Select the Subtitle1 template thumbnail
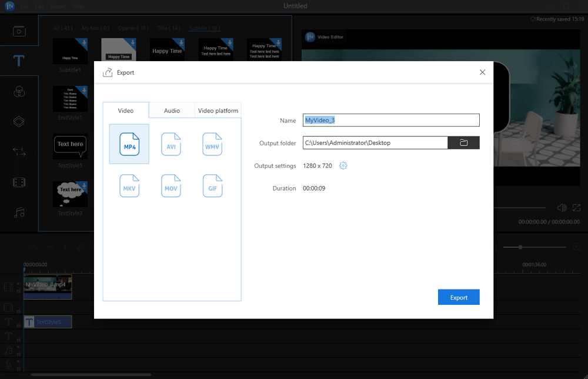The width and height of the screenshot is (588, 379). coord(70,51)
